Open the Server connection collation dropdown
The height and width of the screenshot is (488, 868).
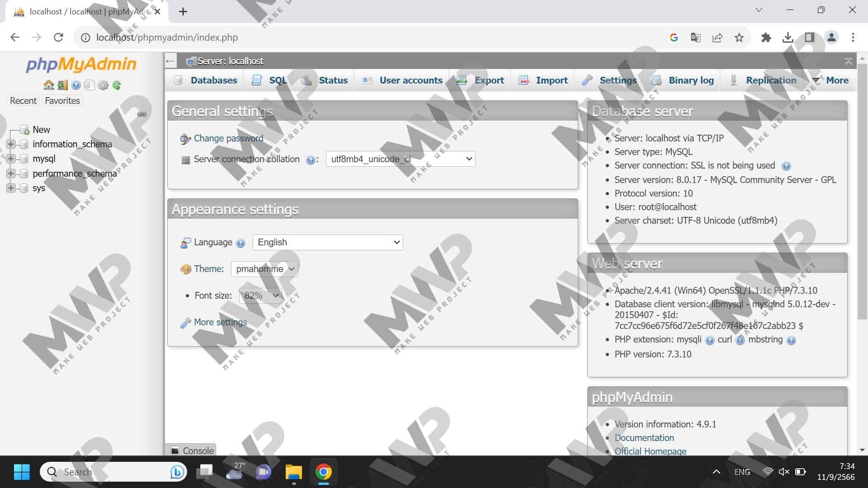[401, 159]
